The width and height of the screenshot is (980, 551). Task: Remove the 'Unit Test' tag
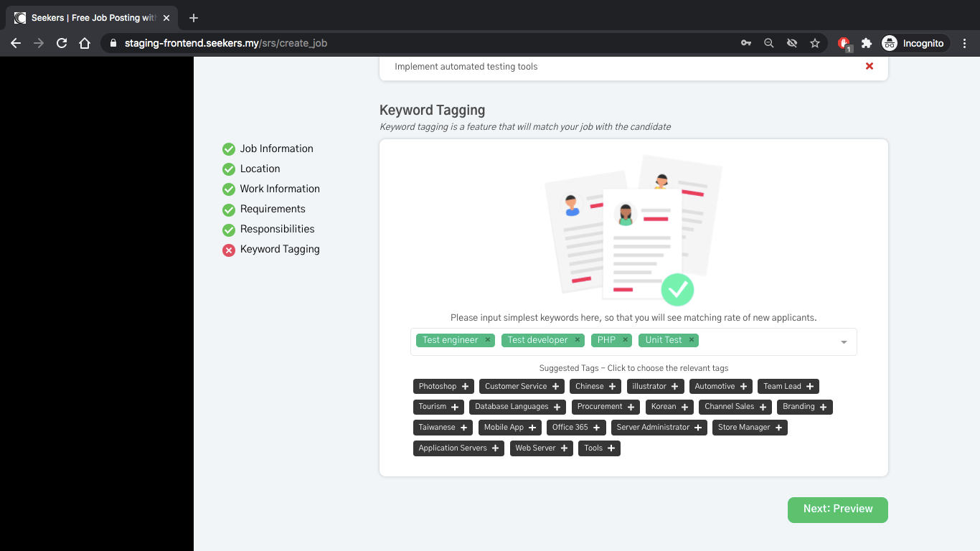692,340
